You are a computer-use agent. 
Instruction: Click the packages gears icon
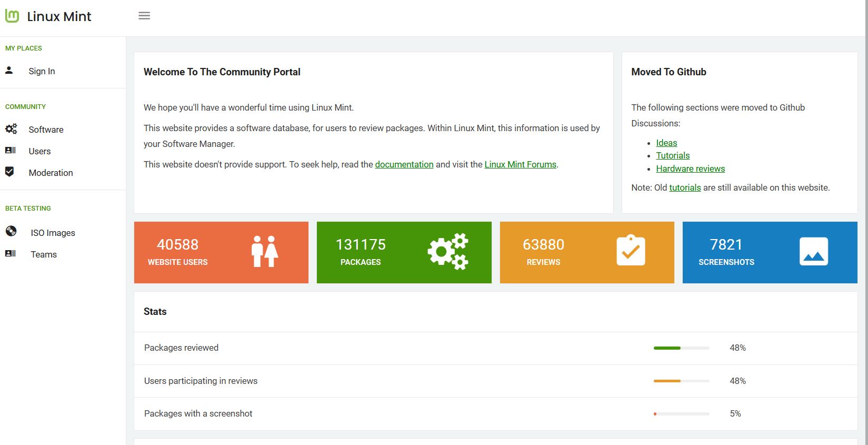448,252
